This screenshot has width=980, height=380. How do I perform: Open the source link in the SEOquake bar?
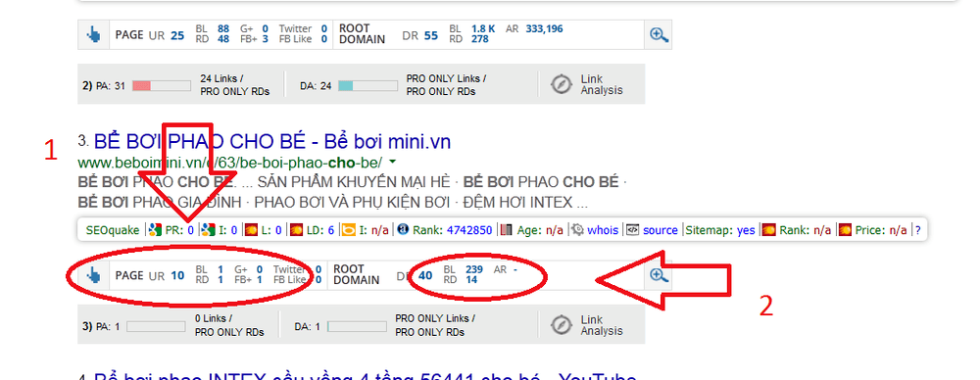(x=660, y=230)
